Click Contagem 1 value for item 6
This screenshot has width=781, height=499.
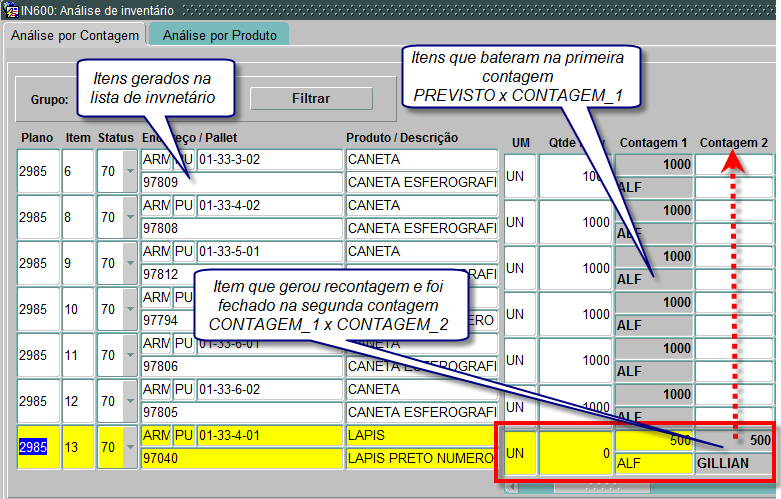click(x=653, y=164)
